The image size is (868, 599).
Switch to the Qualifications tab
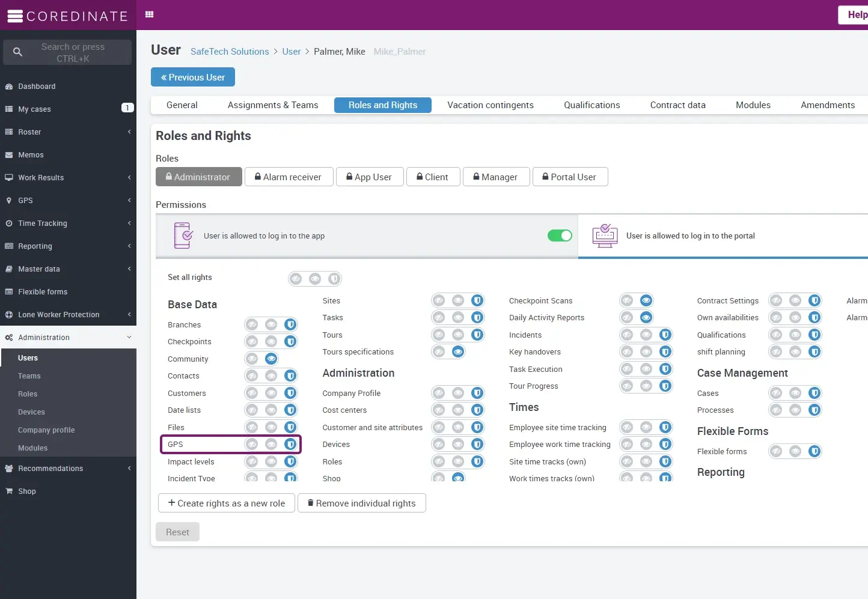[591, 105]
